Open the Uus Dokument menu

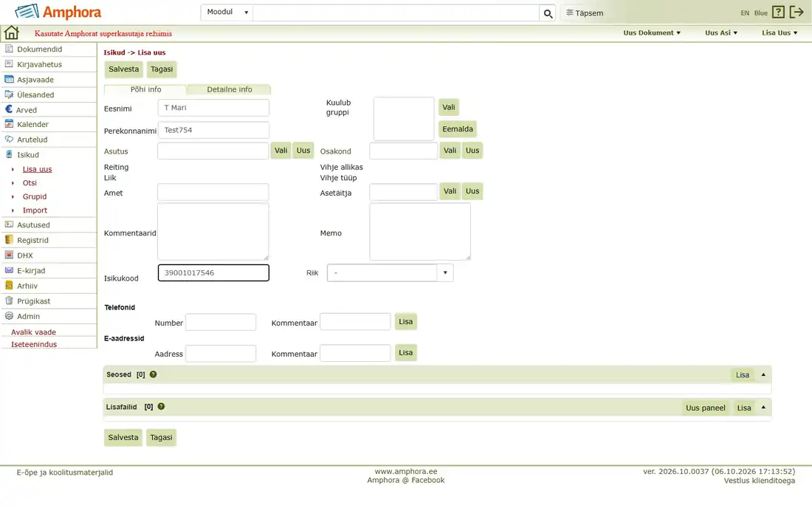click(x=652, y=32)
